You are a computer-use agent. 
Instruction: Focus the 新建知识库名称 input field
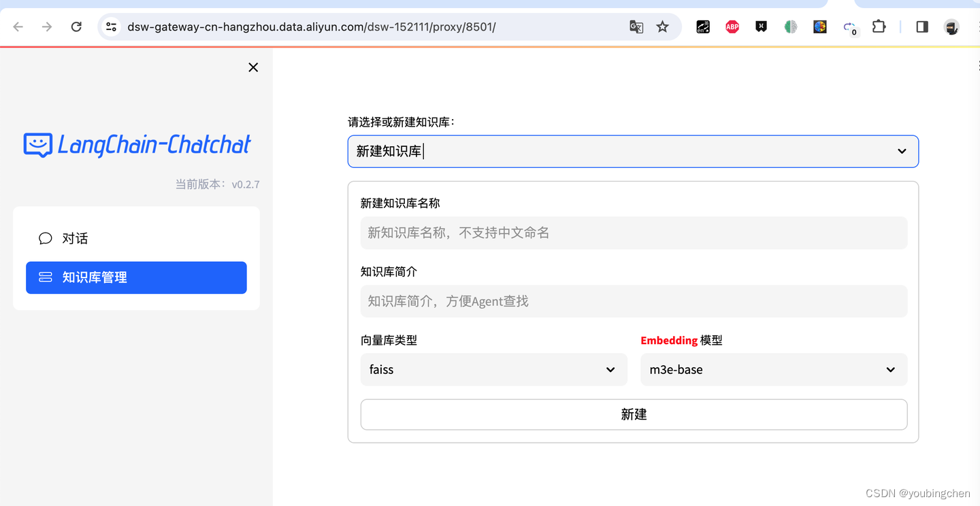click(x=634, y=233)
